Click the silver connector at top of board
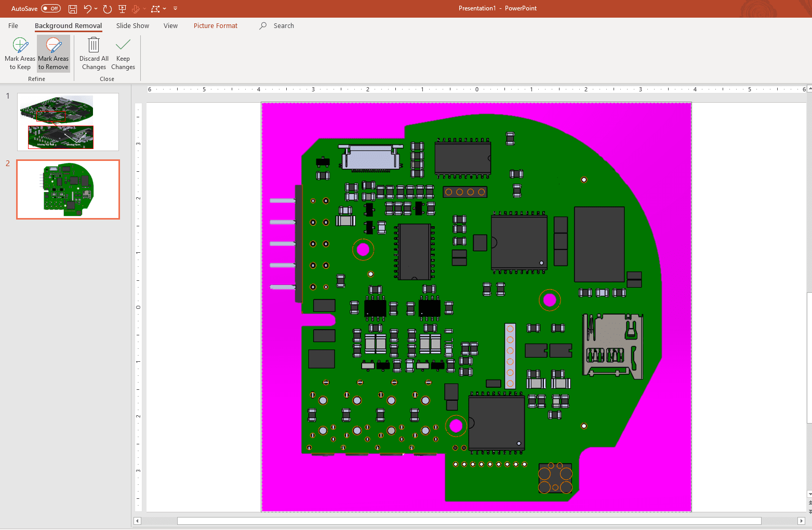Screen dimensions: 812x530 coord(371,157)
